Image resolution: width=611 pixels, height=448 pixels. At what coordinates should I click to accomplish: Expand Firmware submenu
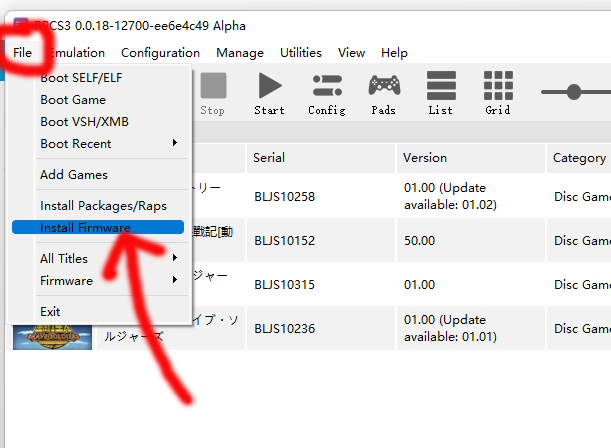tap(98, 280)
